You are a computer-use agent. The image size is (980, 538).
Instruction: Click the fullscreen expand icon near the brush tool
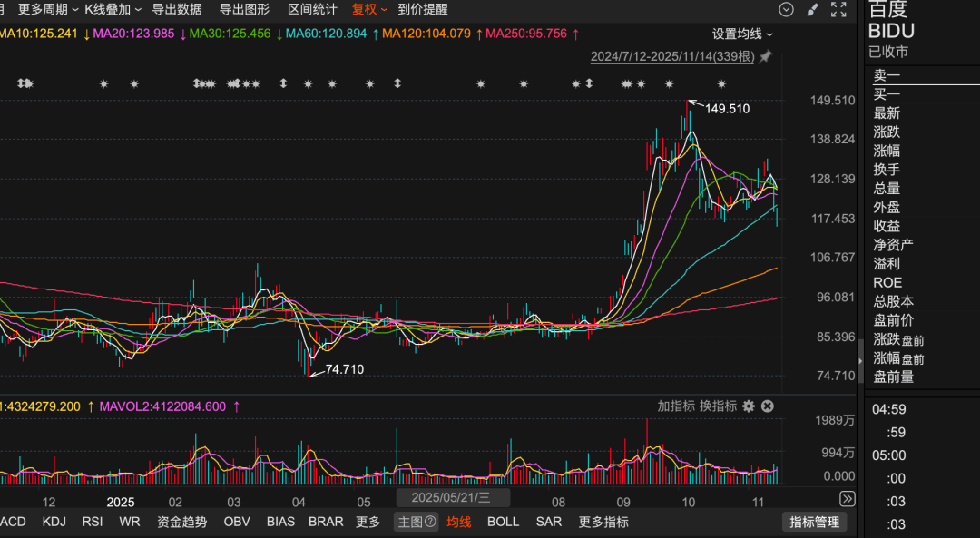point(838,9)
